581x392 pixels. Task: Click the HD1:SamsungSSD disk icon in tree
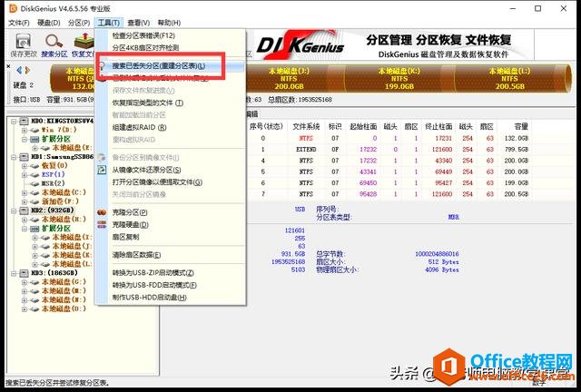click(24, 157)
